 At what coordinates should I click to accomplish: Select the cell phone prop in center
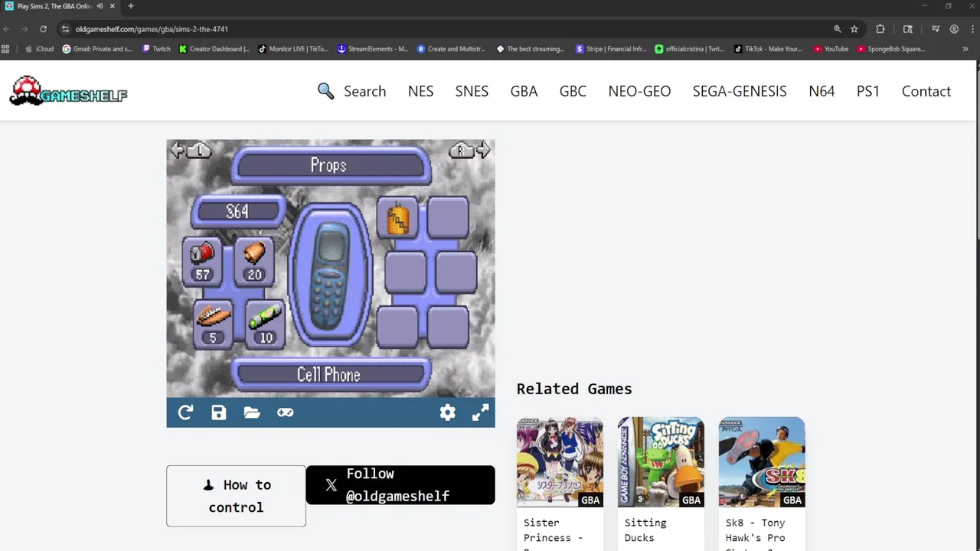click(330, 275)
